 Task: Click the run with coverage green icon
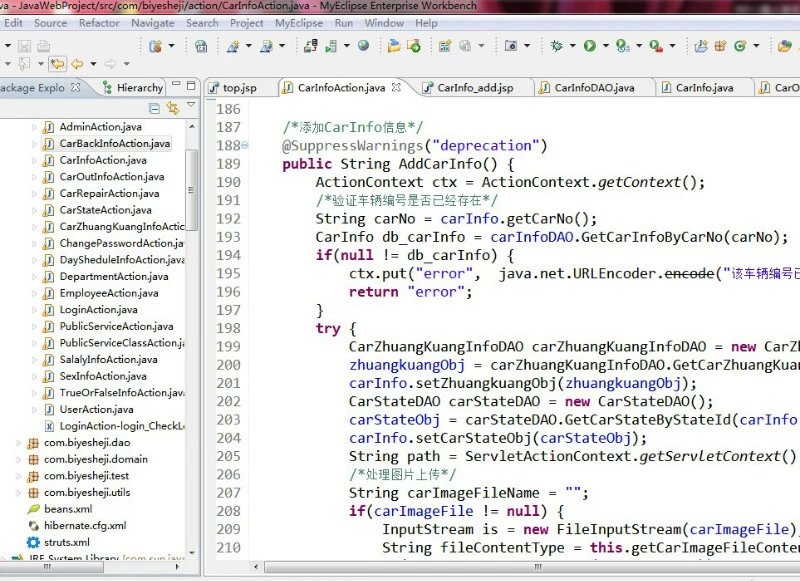tap(623, 46)
